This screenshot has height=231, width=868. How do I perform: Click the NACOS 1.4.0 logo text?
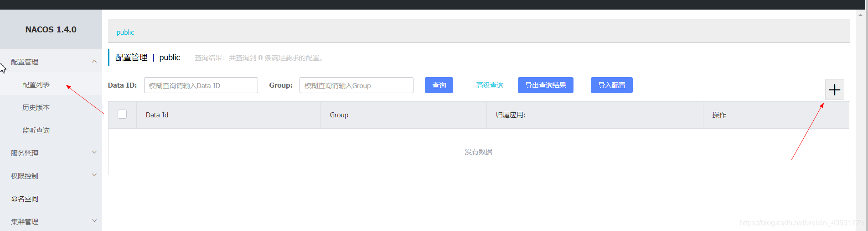click(x=51, y=30)
